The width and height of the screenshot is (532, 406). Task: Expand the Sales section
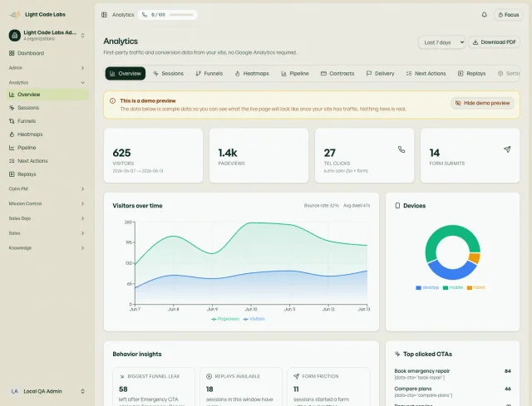pos(47,233)
